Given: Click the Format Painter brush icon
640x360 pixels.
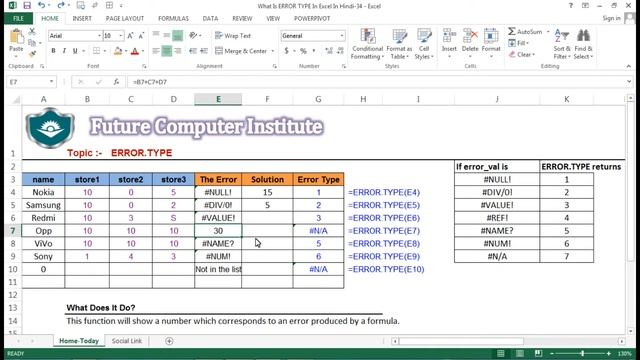Looking at the screenshot, I should coord(32,53).
